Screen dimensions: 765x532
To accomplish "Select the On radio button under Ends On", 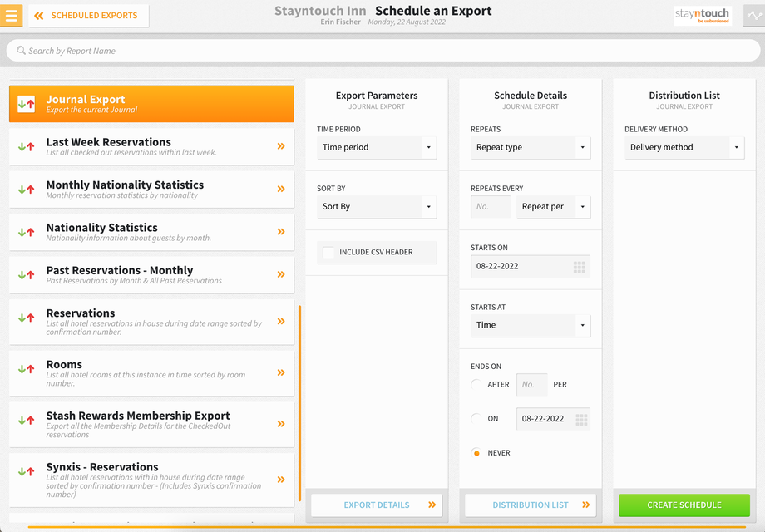I will click(x=476, y=418).
